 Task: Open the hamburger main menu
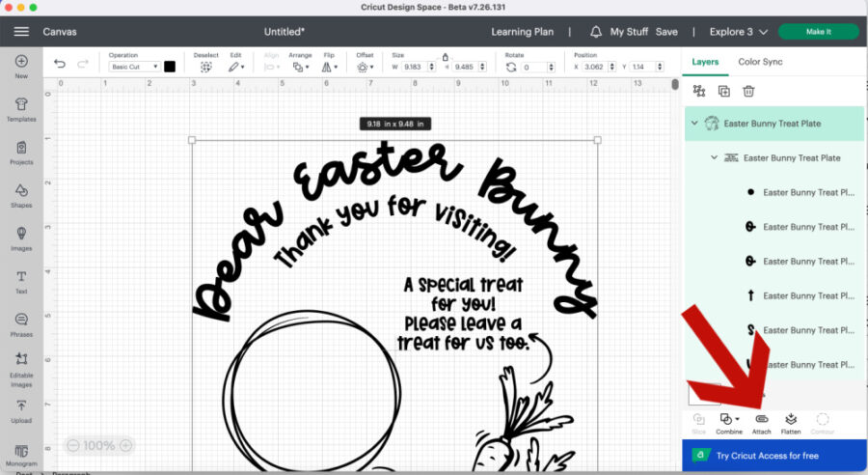21,32
